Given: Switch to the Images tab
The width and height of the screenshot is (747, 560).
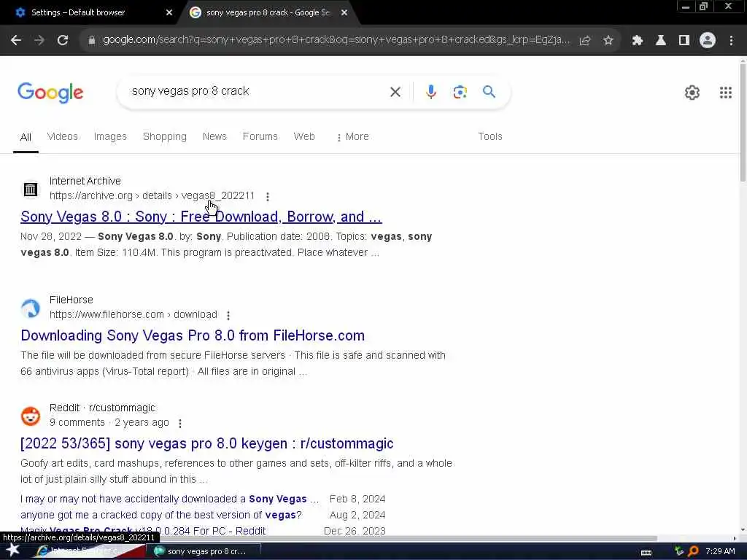Looking at the screenshot, I should click(x=110, y=136).
